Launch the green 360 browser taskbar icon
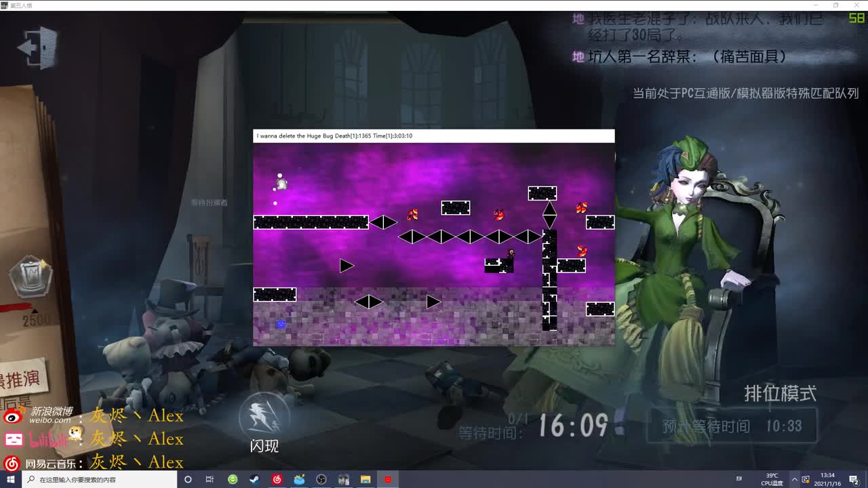This screenshot has width=868, height=488. tap(233, 479)
